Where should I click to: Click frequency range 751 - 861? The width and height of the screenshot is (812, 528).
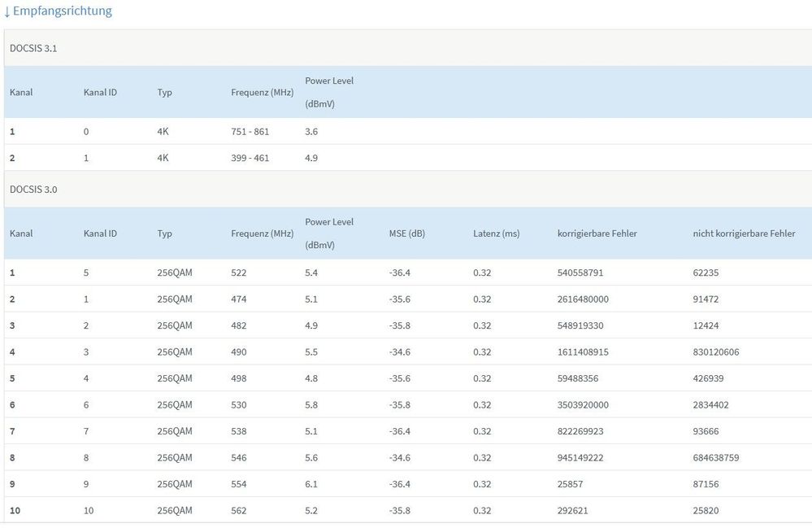click(x=250, y=132)
